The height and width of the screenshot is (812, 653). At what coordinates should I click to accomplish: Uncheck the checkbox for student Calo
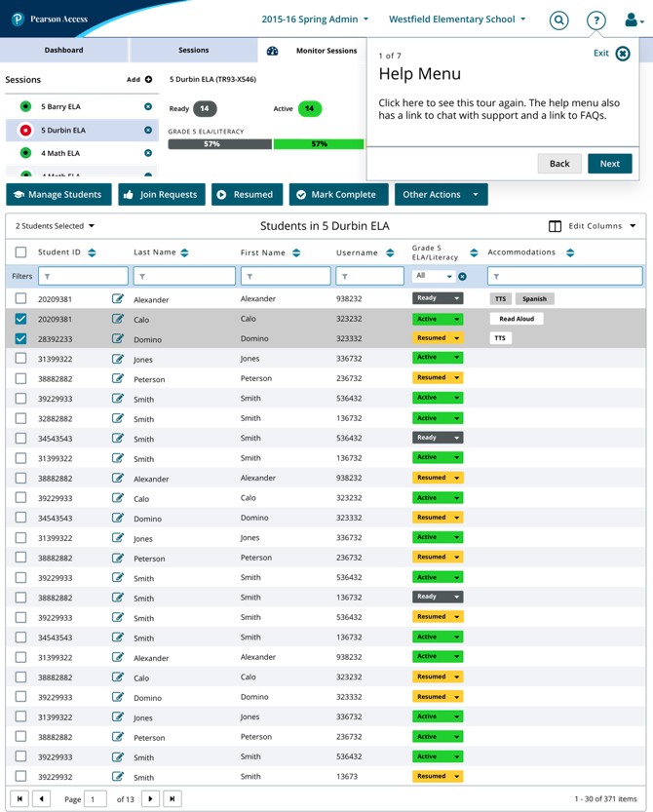coord(20,319)
